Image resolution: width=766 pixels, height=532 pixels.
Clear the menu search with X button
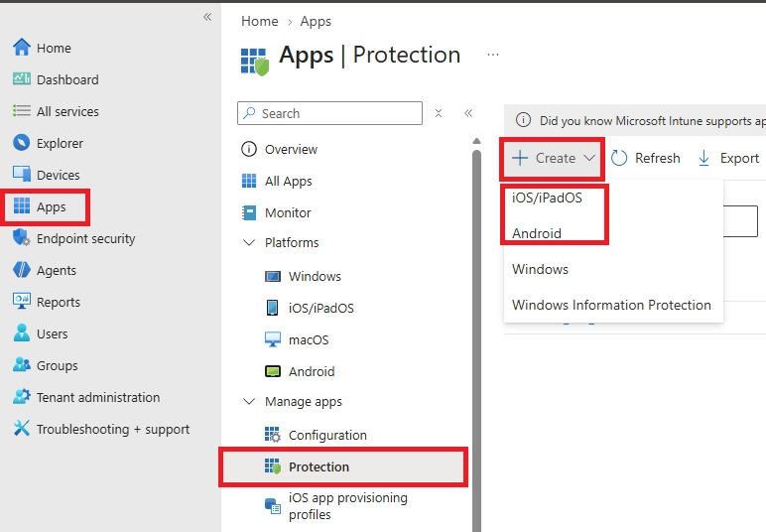pos(439,113)
